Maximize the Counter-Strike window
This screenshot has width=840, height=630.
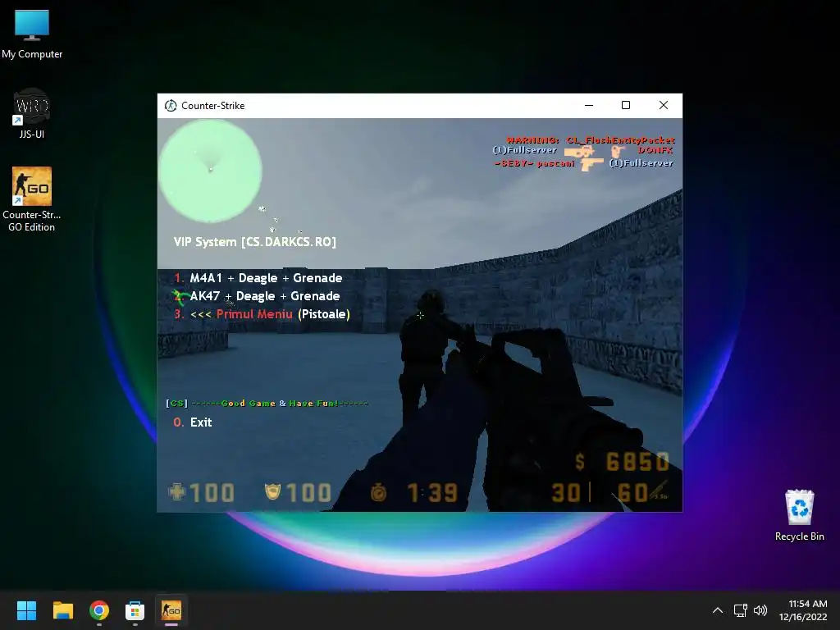(x=626, y=106)
